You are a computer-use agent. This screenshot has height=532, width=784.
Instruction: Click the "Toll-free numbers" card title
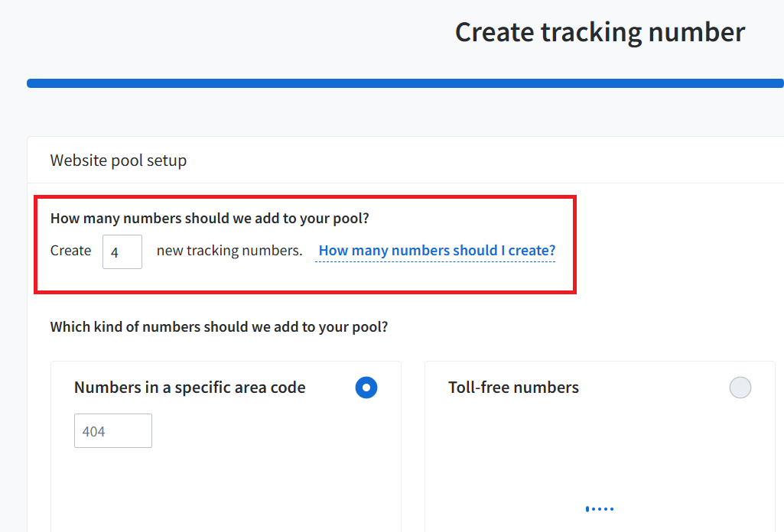(x=513, y=388)
